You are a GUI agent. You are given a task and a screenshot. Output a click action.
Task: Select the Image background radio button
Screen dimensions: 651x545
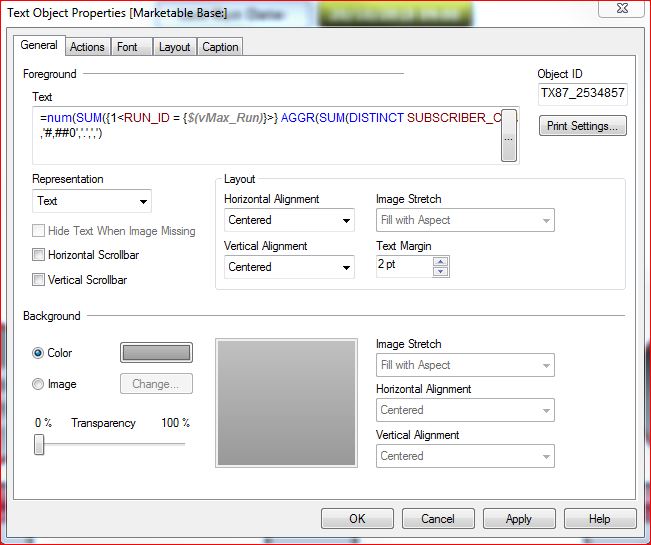click(38, 384)
